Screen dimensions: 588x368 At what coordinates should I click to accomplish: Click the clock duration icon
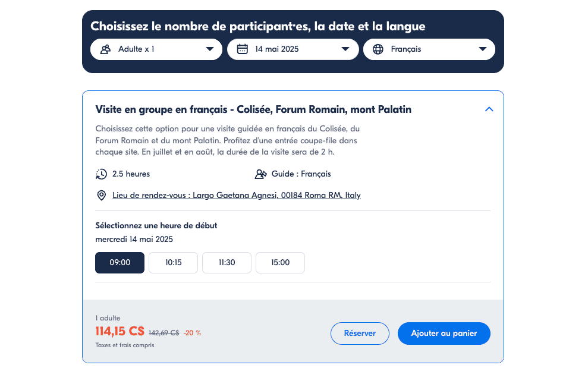(102, 174)
